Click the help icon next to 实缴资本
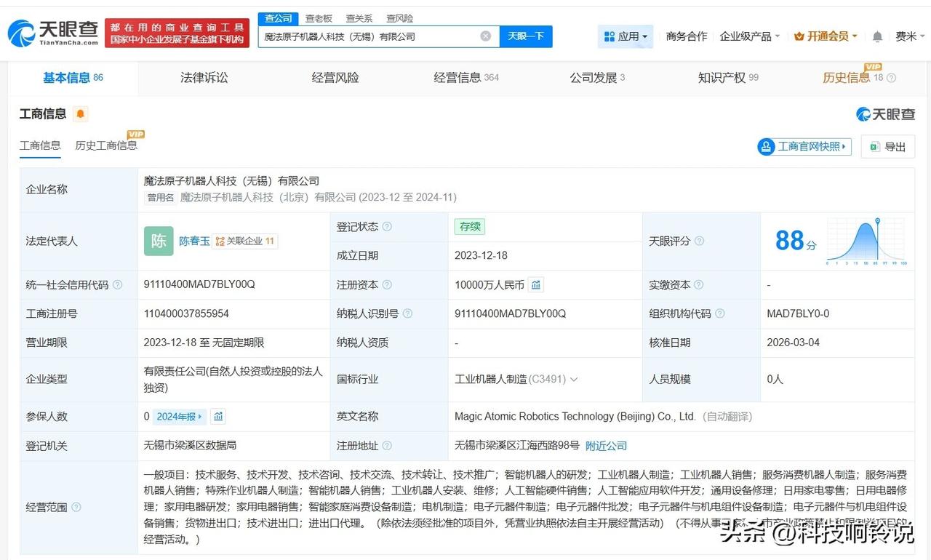931x560 pixels. (x=699, y=285)
